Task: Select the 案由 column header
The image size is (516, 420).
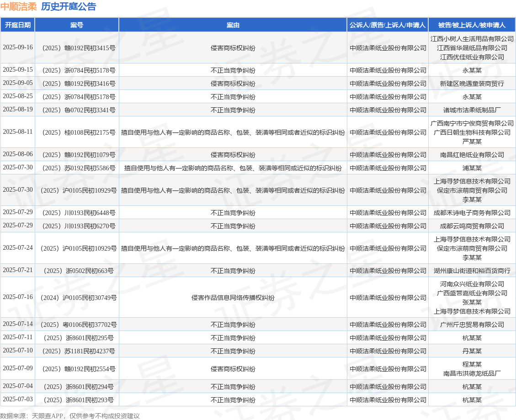Action: [233, 25]
